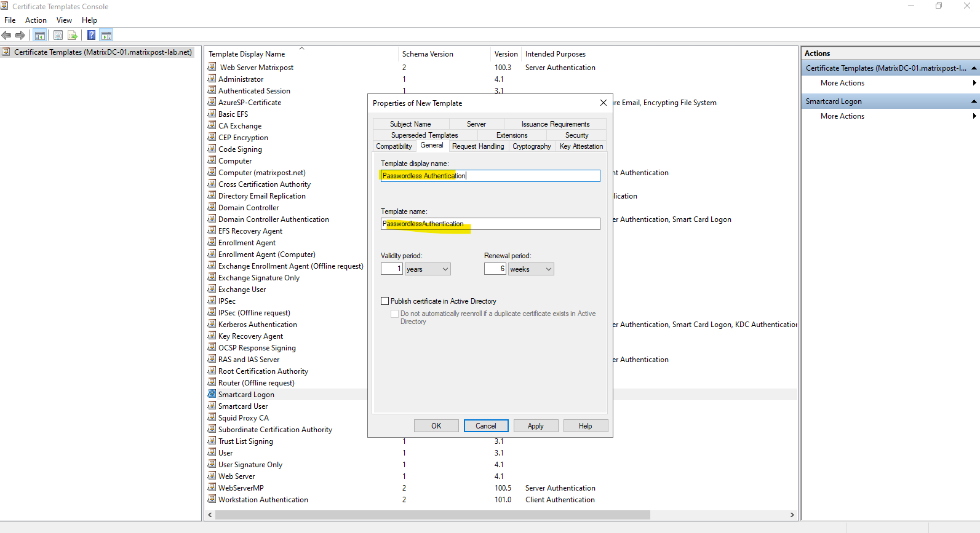This screenshot has width=980, height=533.
Task: Click the Smartcard User template icon
Action: pos(212,406)
